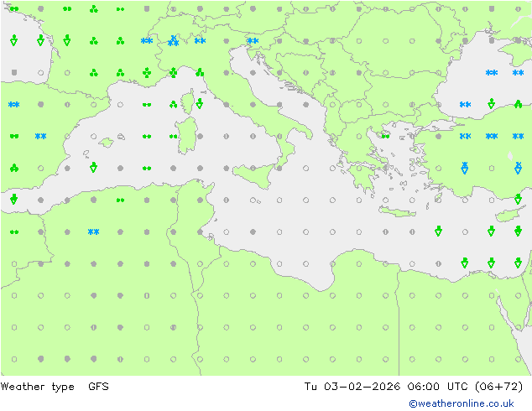This screenshot has height=411, width=532.
Task: Click the blue snow symbol over northern Algeria
Action: (93, 232)
